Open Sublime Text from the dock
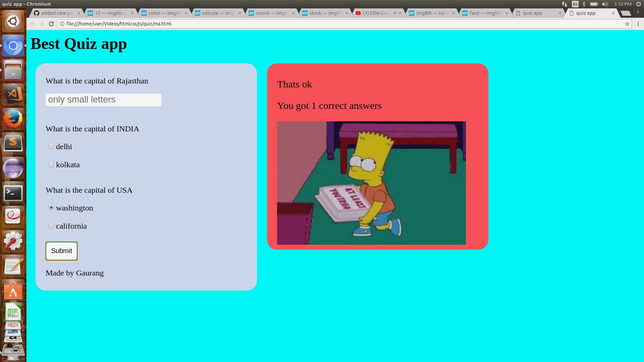Image resolution: width=644 pixels, height=362 pixels. [13, 143]
